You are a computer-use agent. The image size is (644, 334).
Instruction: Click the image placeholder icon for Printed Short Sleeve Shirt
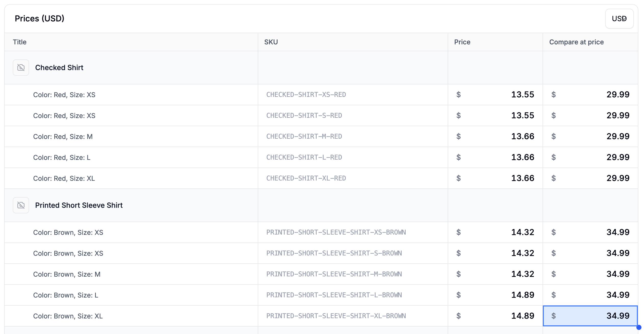coord(21,205)
